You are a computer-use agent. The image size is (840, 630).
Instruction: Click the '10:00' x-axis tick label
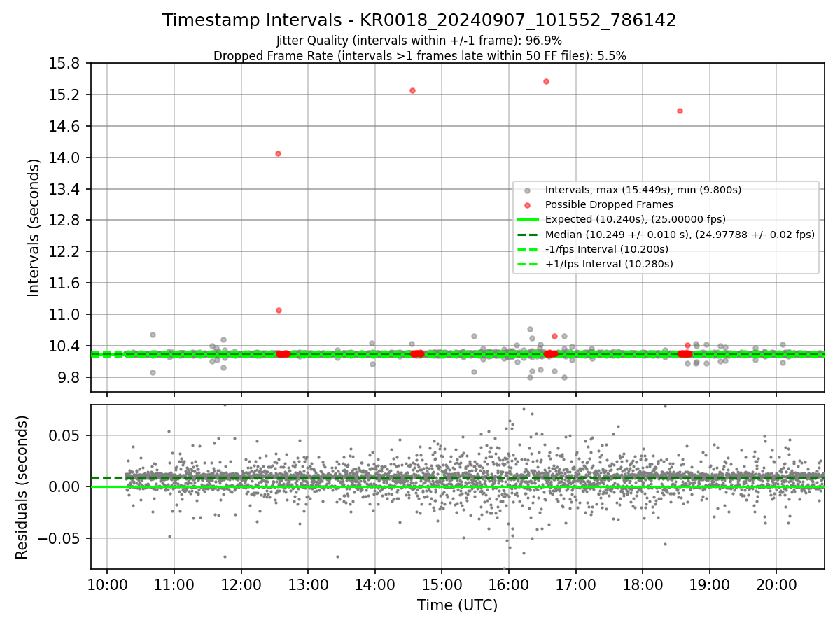click(107, 584)
